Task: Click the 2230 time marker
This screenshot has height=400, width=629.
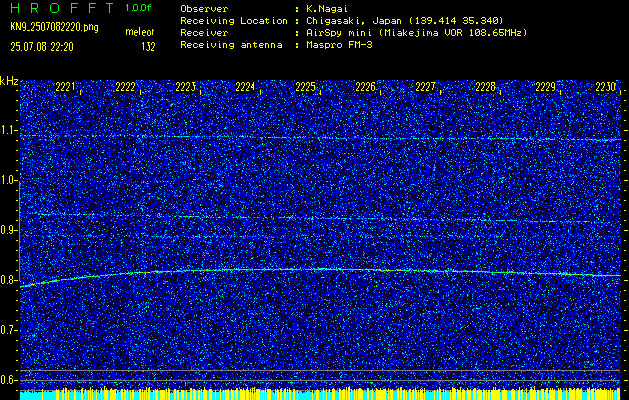Action: click(606, 87)
